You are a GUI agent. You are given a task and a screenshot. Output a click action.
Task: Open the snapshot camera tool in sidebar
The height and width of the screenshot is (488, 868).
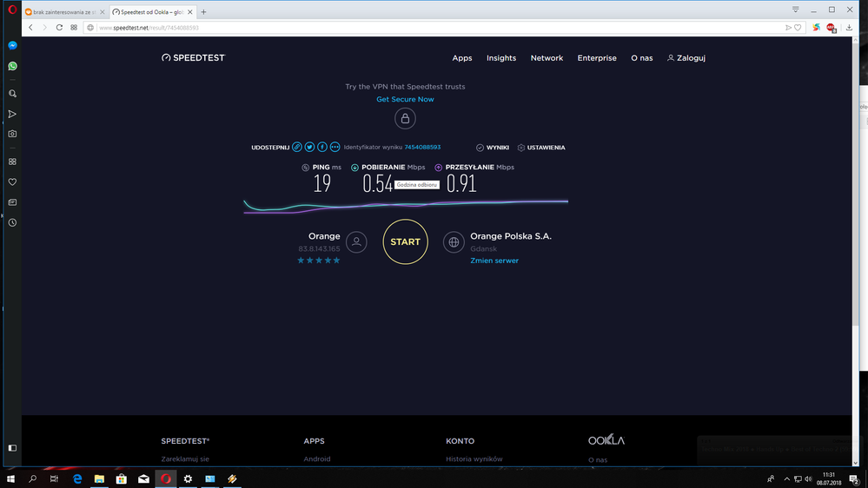pos(12,134)
